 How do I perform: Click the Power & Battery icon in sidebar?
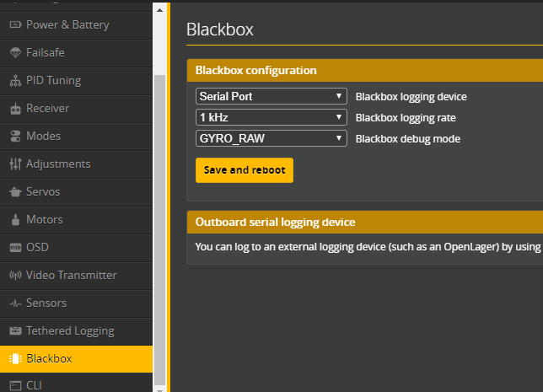point(15,24)
